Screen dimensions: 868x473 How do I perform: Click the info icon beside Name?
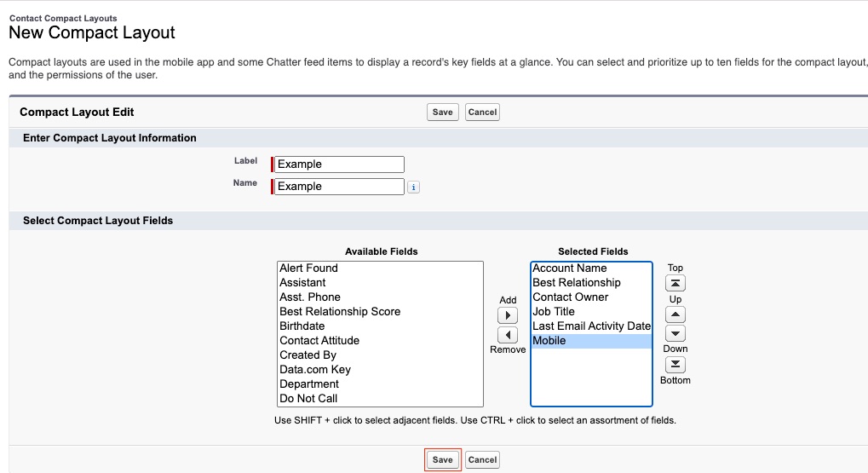point(413,187)
